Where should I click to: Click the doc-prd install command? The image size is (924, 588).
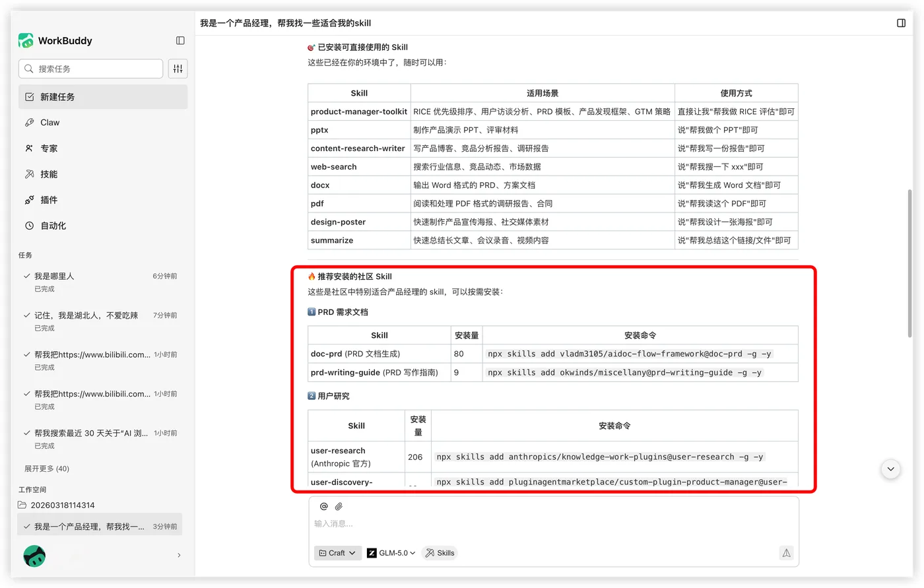pos(629,354)
